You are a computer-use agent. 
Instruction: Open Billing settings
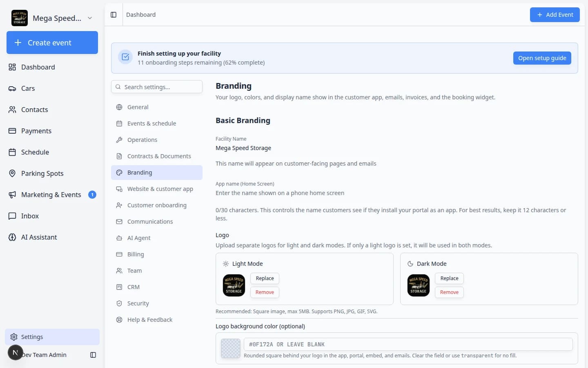[157, 254]
